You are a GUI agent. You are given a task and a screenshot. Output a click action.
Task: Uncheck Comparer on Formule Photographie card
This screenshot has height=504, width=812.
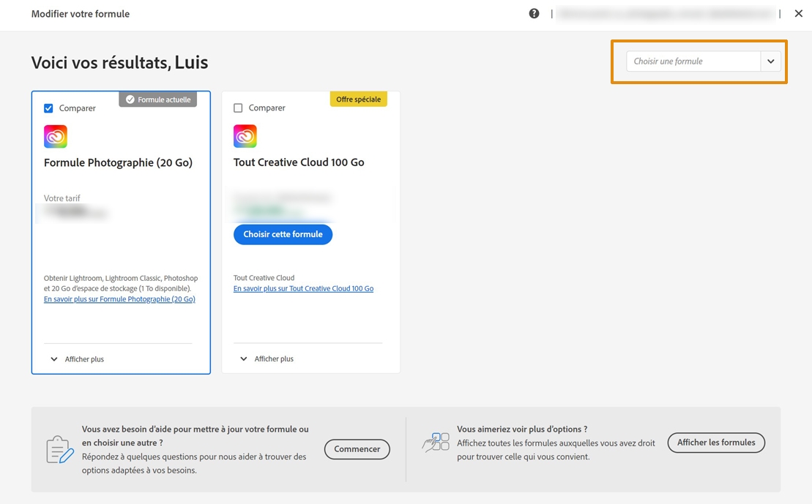pos(48,108)
